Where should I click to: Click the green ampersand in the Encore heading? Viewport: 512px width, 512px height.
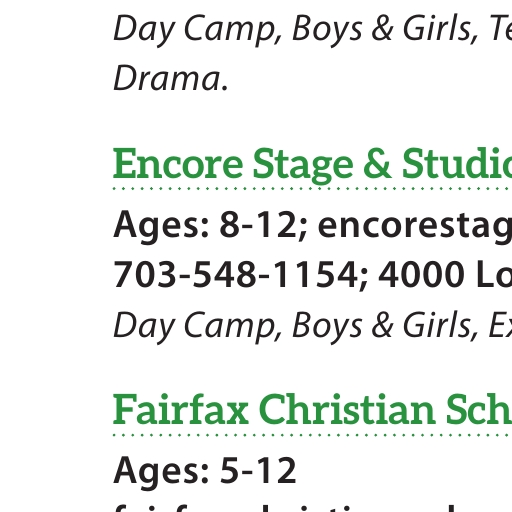(377, 164)
